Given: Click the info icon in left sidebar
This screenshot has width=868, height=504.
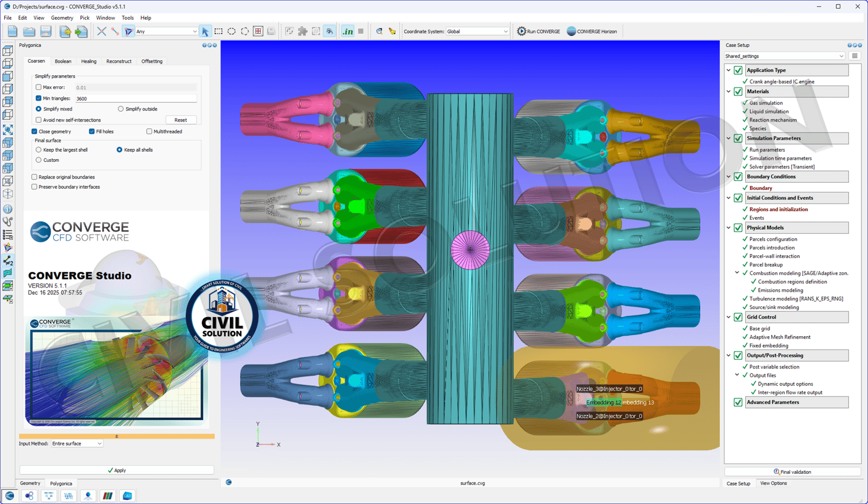Looking at the screenshot, I should click(8, 209).
